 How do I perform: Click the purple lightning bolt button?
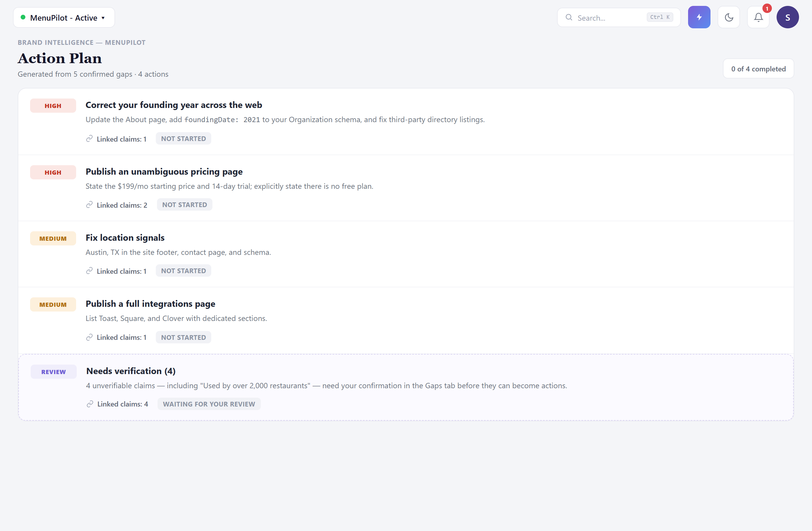click(x=699, y=17)
